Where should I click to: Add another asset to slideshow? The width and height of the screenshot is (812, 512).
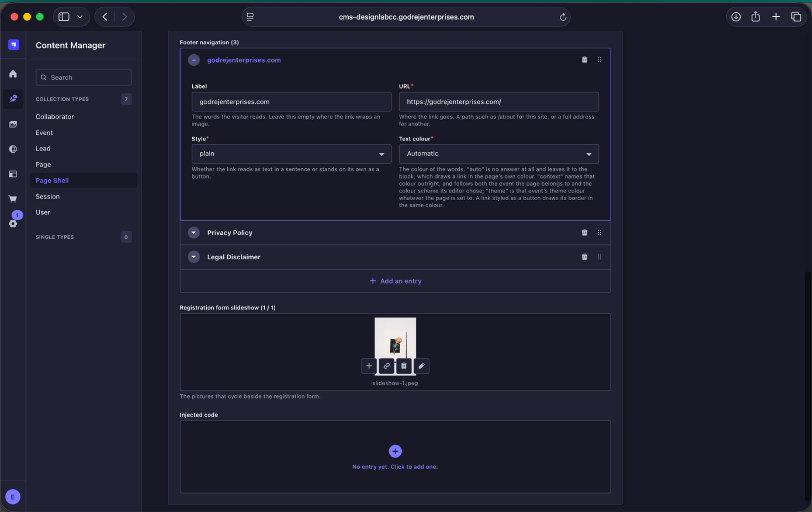pyautogui.click(x=369, y=366)
